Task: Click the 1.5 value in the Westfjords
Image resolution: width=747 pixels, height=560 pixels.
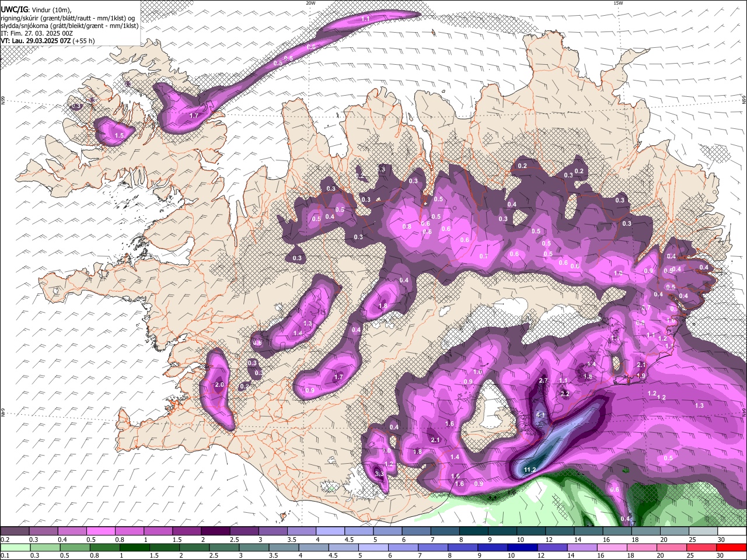Action: (x=120, y=135)
